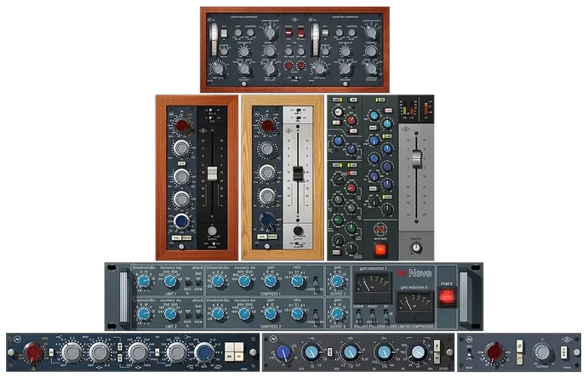
Task: Adjust Compress 1 threshold knob
Action: [218, 281]
